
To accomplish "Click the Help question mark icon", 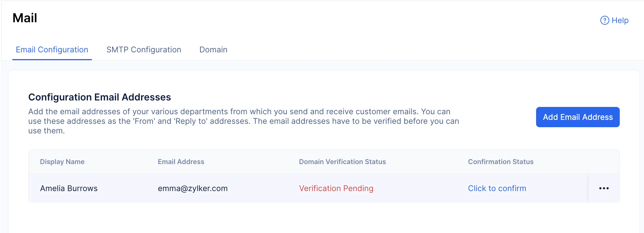I will pos(605,21).
